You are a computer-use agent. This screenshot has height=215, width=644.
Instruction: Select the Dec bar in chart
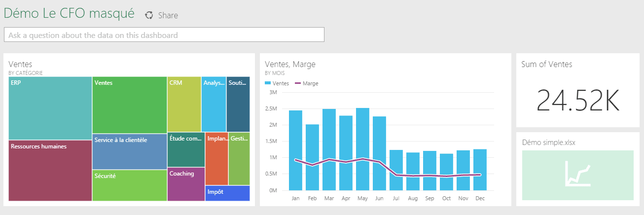[x=480, y=170]
